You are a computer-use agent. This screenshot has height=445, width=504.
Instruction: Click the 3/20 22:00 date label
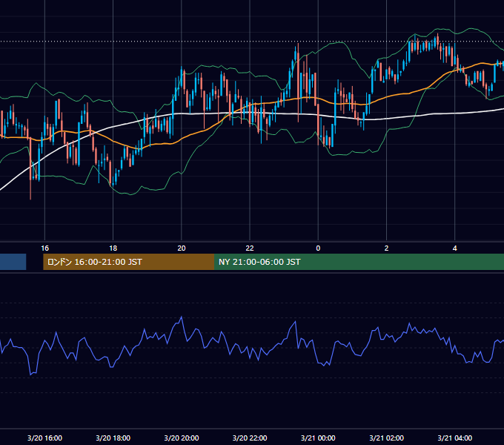(250, 438)
